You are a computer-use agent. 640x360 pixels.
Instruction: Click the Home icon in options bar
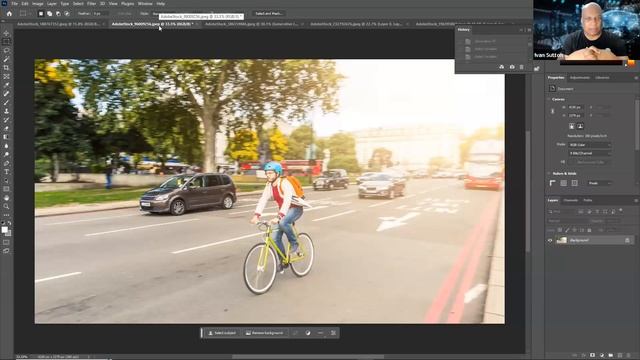point(9,13)
